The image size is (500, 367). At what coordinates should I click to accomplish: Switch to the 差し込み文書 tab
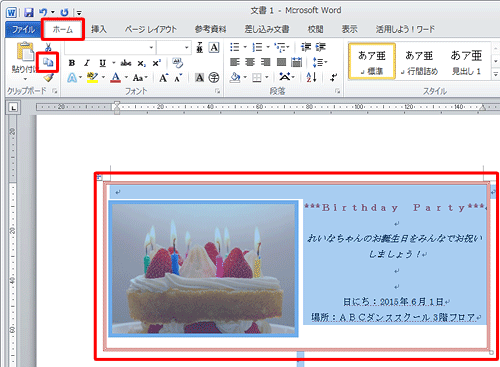coord(267,29)
